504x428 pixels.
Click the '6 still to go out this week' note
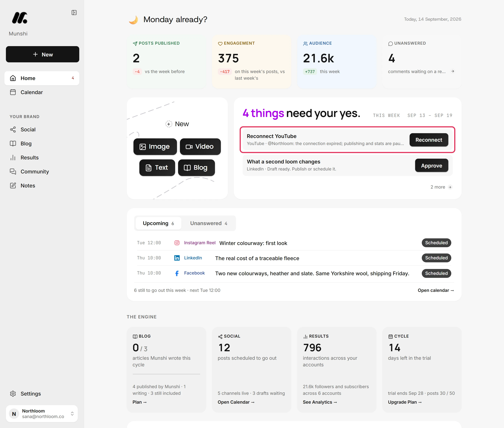[177, 290]
